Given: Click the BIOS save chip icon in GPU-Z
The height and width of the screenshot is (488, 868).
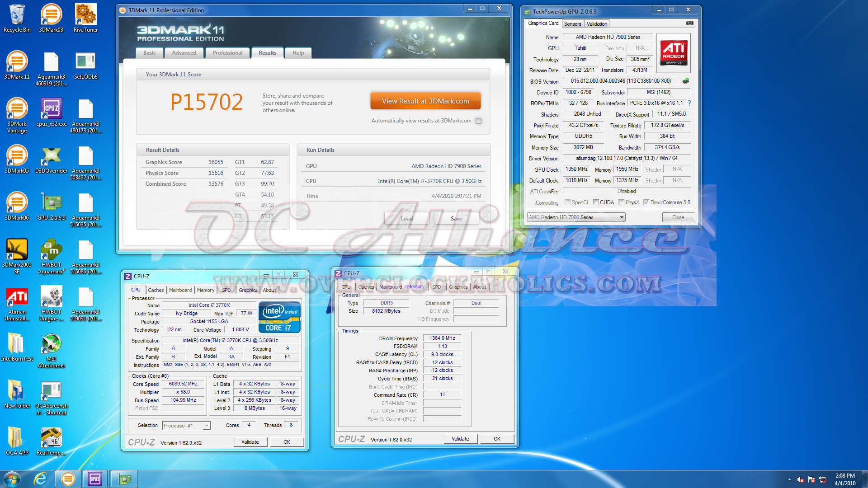Looking at the screenshot, I should tap(686, 81).
